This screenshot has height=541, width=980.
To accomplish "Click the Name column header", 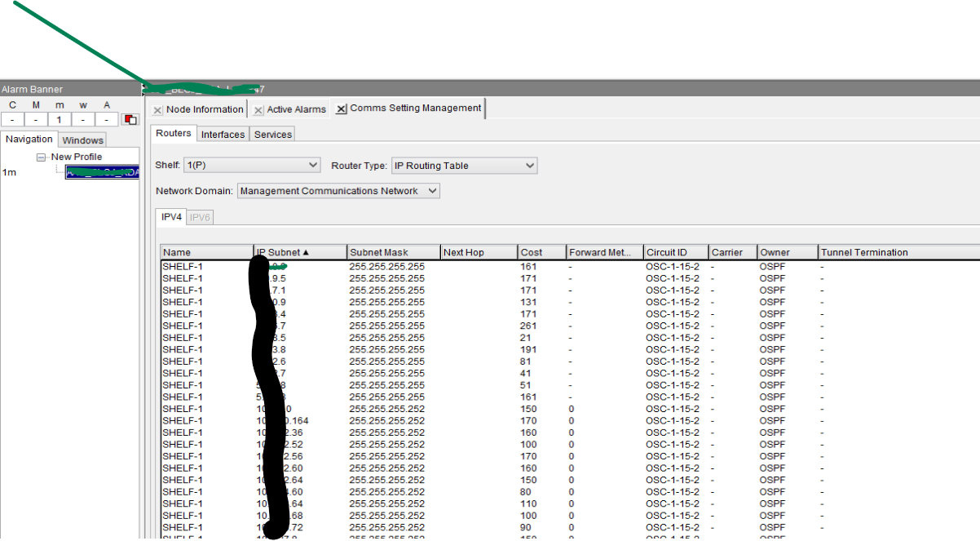I will click(207, 252).
